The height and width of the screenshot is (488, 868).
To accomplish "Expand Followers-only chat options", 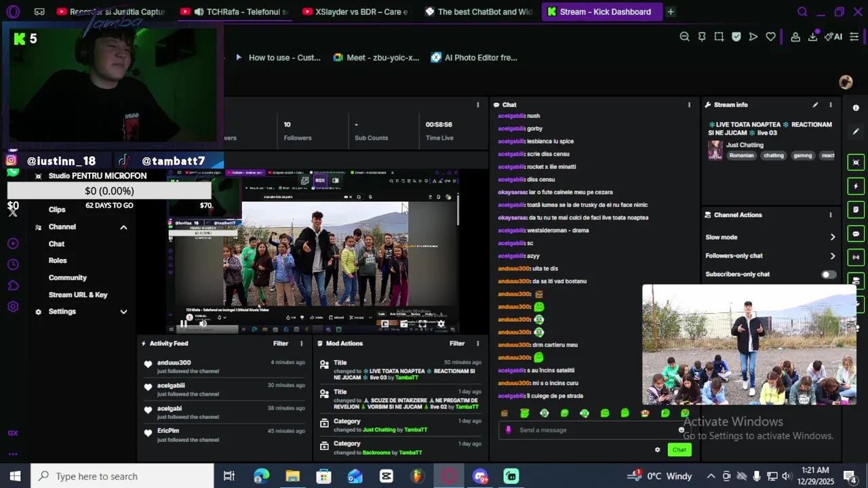I will coord(833,256).
